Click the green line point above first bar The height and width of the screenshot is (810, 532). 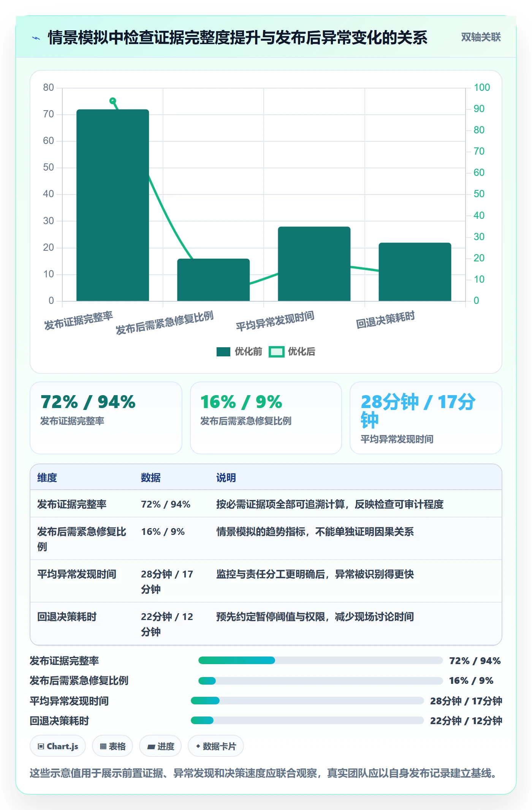(112, 101)
